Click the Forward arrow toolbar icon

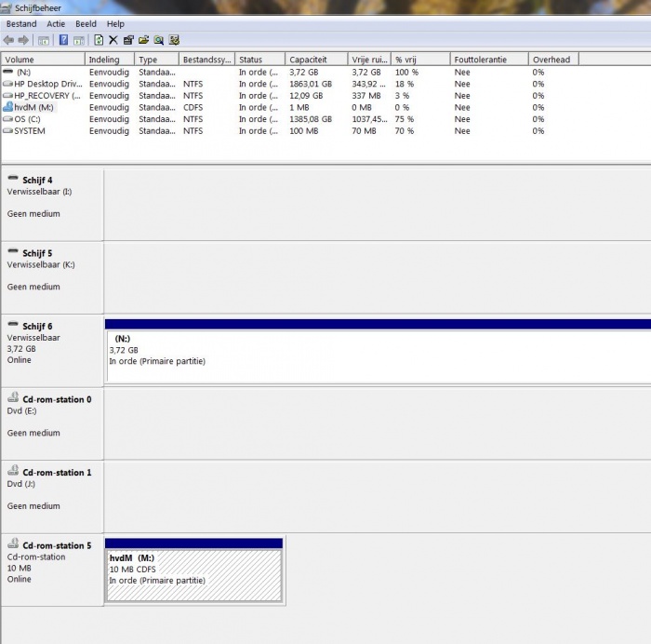23,40
